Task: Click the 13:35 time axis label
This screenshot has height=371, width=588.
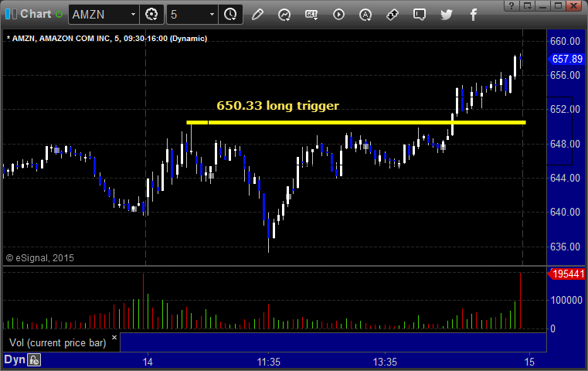Action: pyautogui.click(x=385, y=362)
